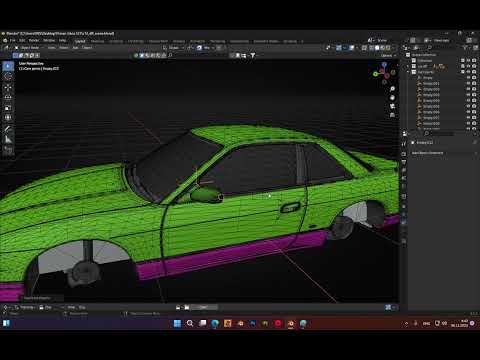Toggle viewport overlays
This screenshot has width=480, height=360.
(351, 48)
